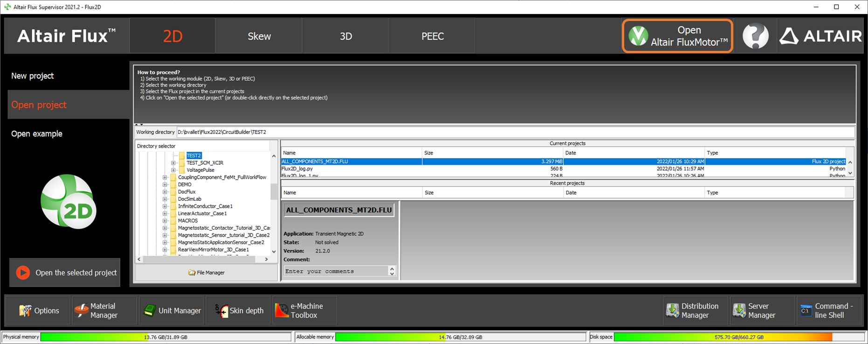Viewport: 868px width, 344px height.
Task: Open the Unit Manager
Action: [172, 310]
